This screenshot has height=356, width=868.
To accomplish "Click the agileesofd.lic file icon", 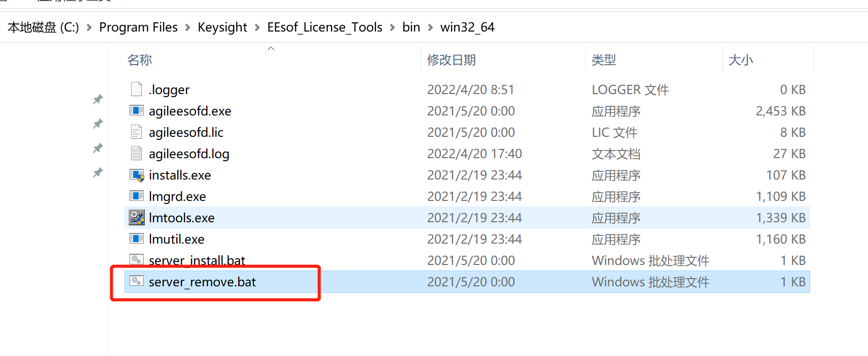I will 136,132.
